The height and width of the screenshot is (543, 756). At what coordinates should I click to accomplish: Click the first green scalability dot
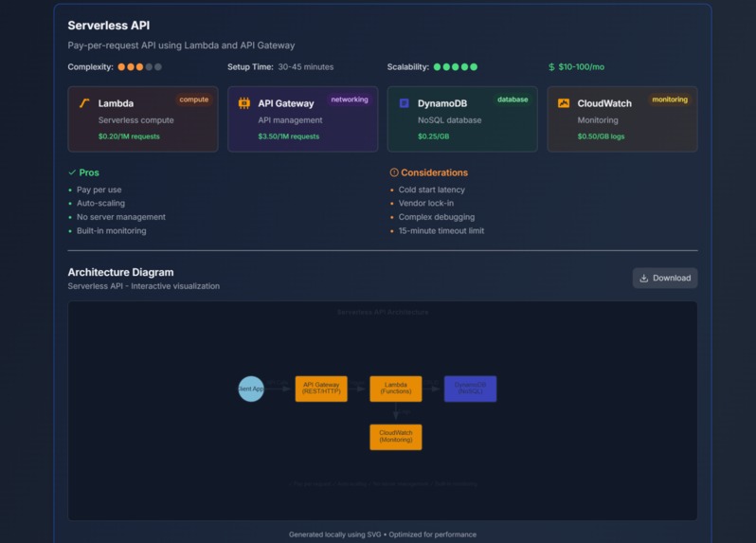pyautogui.click(x=438, y=67)
